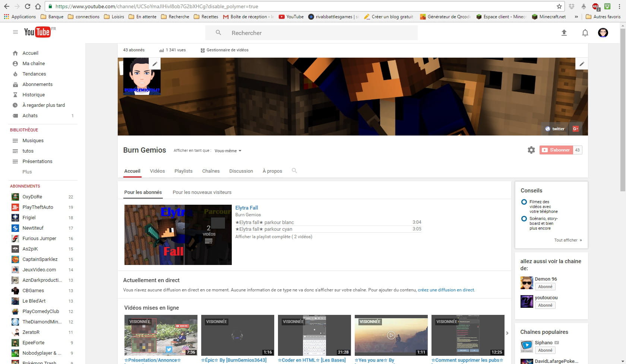Open the twitter banner link
This screenshot has height=364, width=626.
[555, 129]
